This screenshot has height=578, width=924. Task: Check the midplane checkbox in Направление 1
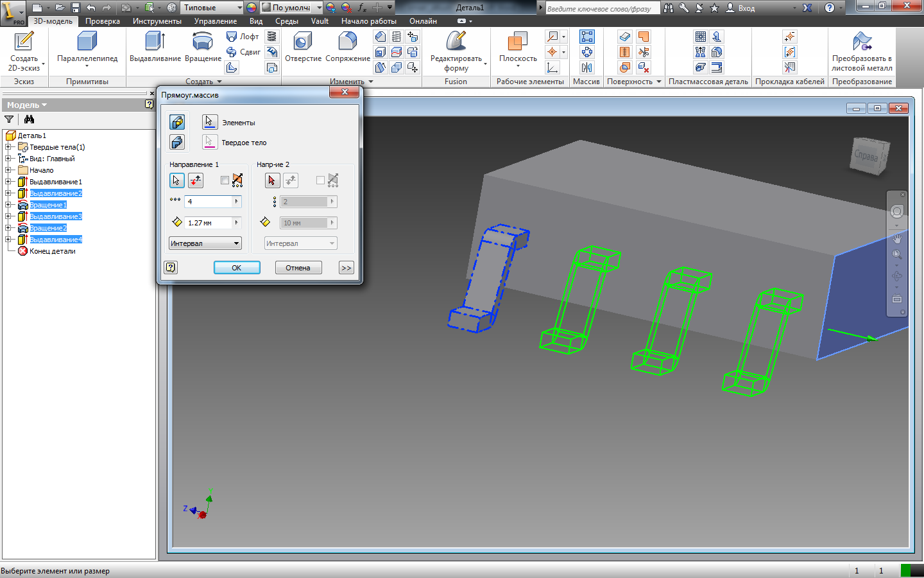pos(225,180)
